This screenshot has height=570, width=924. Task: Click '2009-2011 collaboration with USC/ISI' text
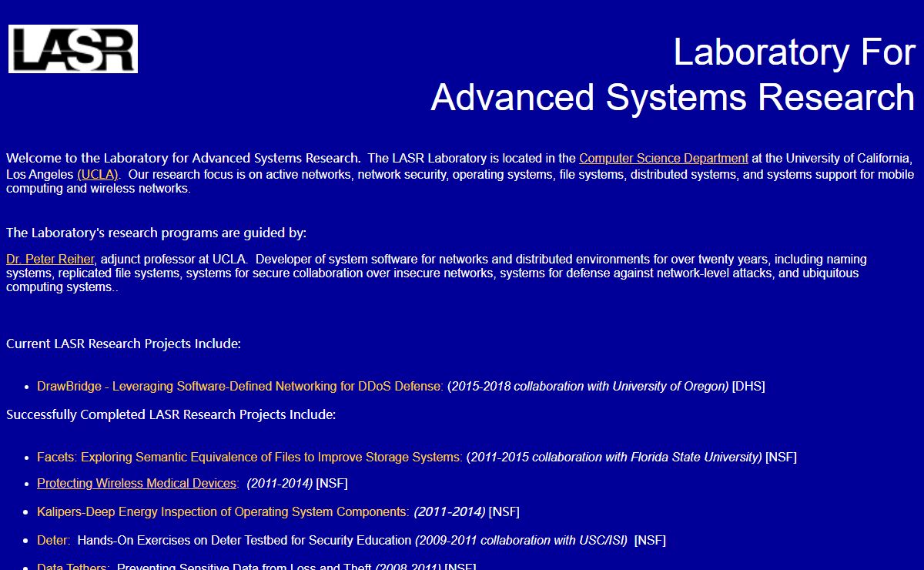521,540
